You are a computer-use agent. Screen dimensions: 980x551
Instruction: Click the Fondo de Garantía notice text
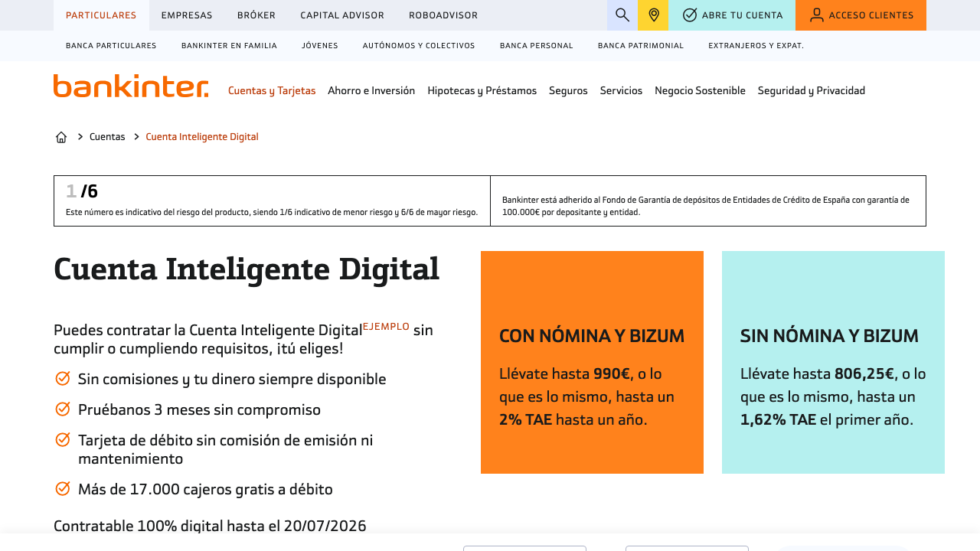[x=706, y=206]
